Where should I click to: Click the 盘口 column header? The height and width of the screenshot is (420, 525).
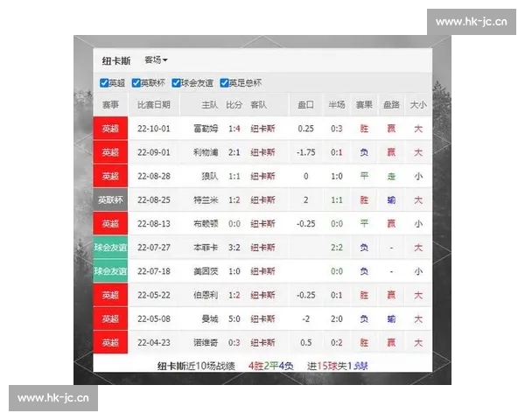pyautogui.click(x=305, y=105)
